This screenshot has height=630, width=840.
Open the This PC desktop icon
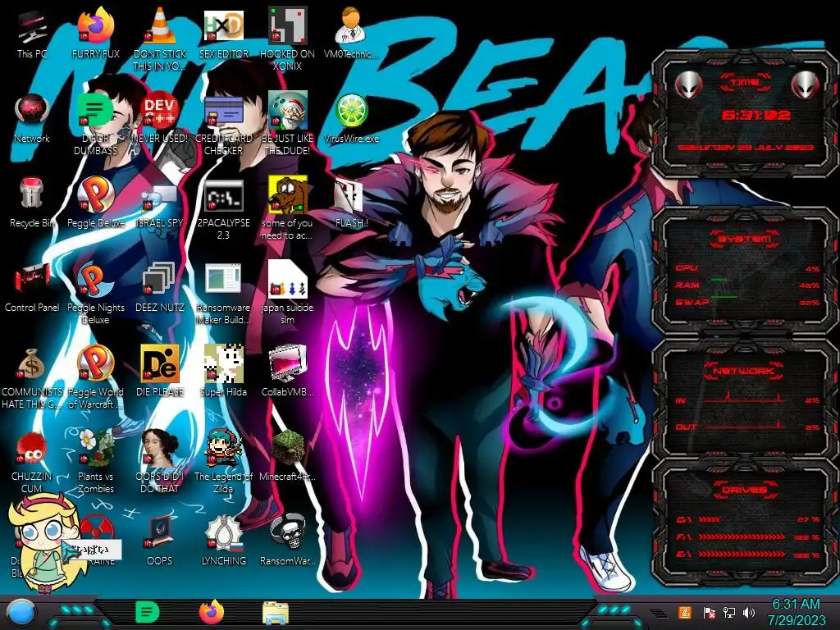click(32, 29)
